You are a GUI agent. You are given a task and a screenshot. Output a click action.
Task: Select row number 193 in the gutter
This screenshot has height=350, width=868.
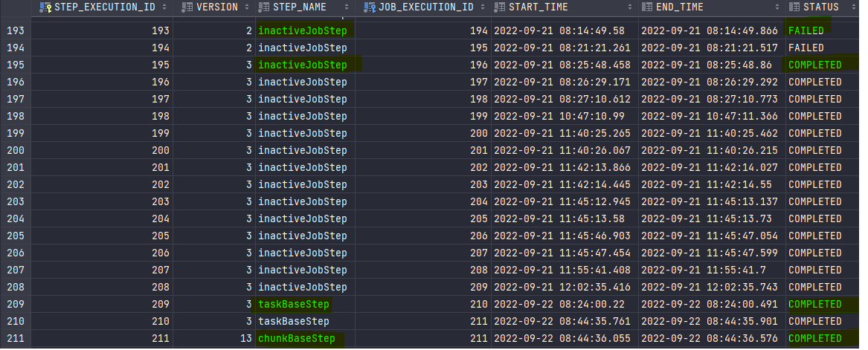(16, 30)
